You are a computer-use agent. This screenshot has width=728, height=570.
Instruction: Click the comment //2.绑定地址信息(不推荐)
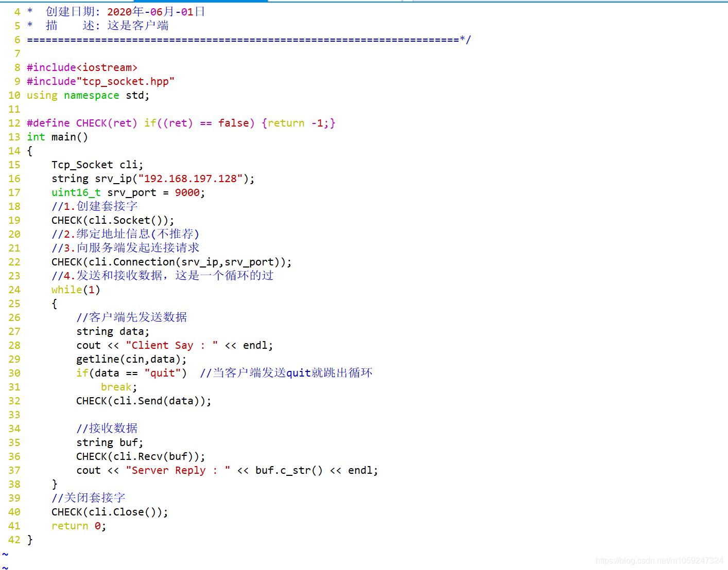125,234
